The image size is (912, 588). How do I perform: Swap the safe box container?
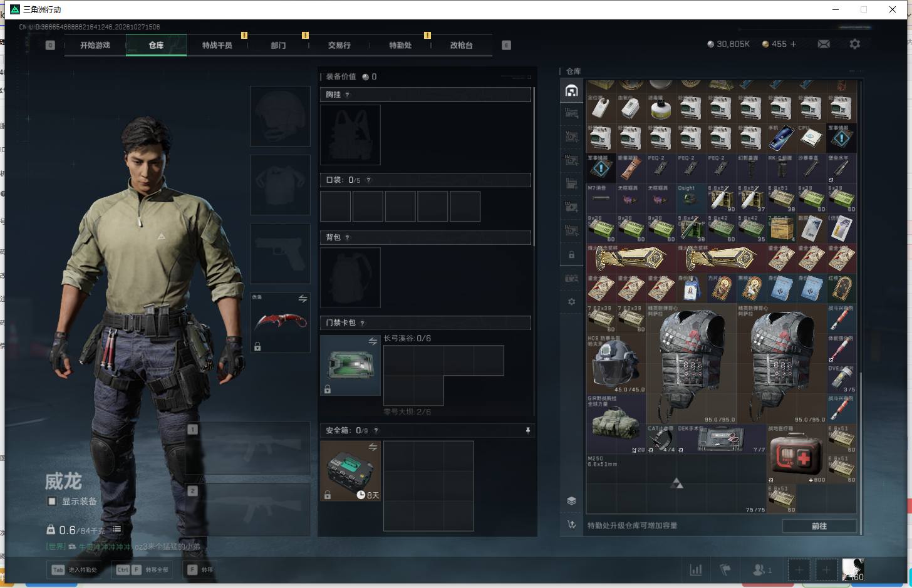point(373,447)
